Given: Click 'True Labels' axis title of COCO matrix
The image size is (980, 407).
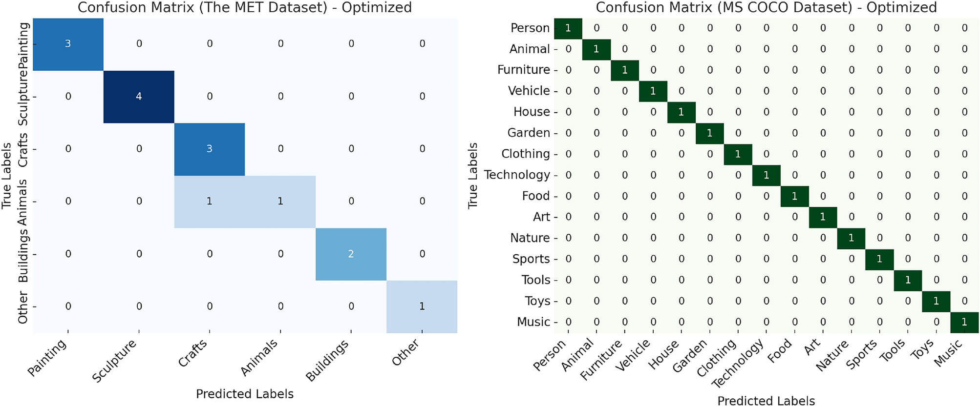Looking at the screenshot, I should pyautogui.click(x=473, y=176).
